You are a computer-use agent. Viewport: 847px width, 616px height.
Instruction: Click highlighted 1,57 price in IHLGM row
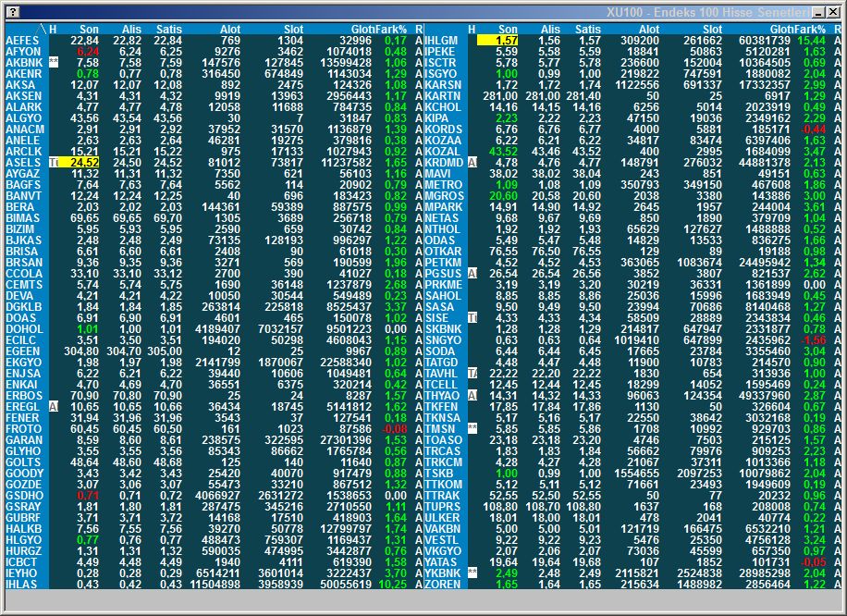[x=497, y=41]
